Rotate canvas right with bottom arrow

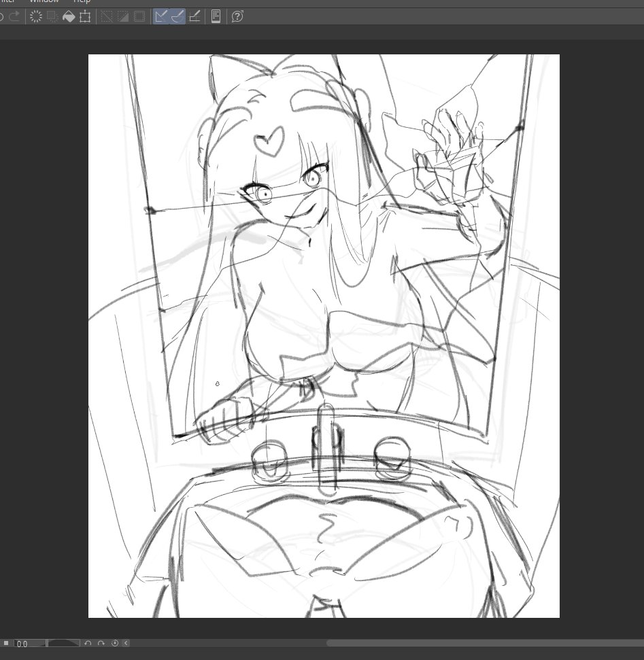point(101,643)
